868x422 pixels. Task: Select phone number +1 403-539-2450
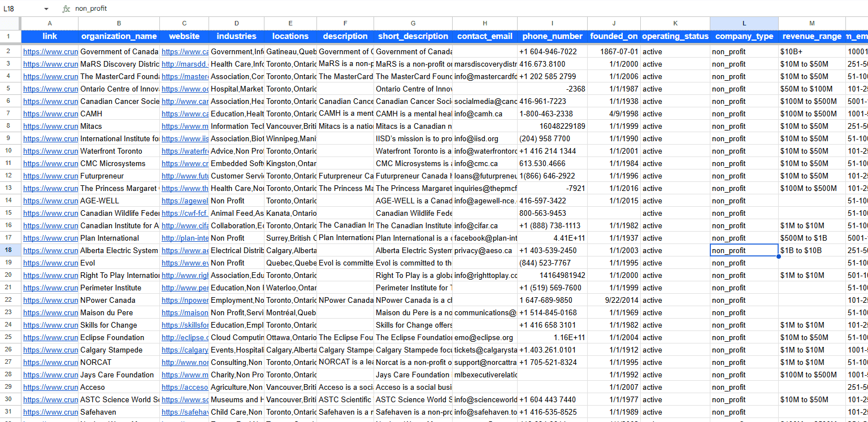point(552,250)
